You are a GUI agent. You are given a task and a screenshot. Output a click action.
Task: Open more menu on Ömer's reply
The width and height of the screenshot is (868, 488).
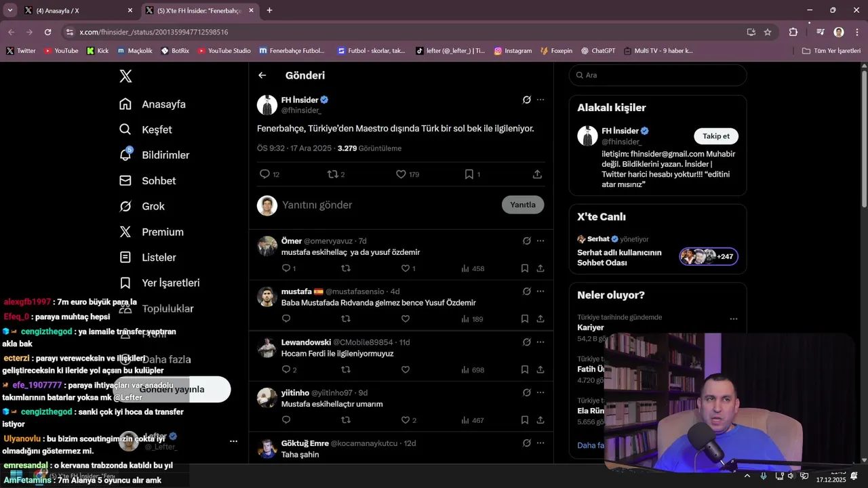(540, 241)
